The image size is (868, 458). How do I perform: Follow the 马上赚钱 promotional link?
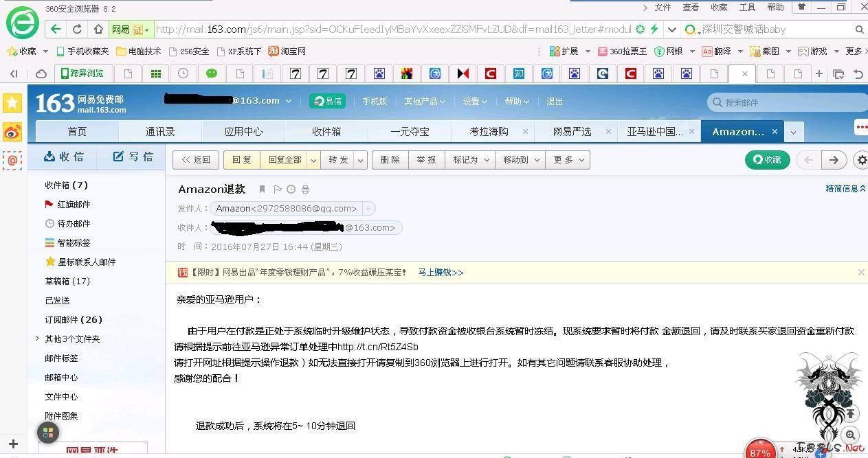point(440,272)
